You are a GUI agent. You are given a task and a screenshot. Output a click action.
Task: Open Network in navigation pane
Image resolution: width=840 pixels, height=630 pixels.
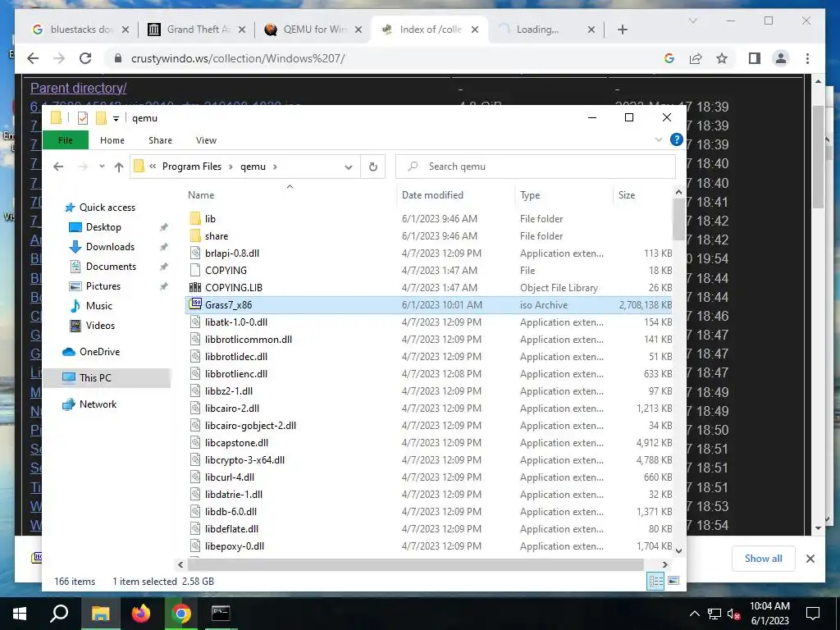pos(98,404)
